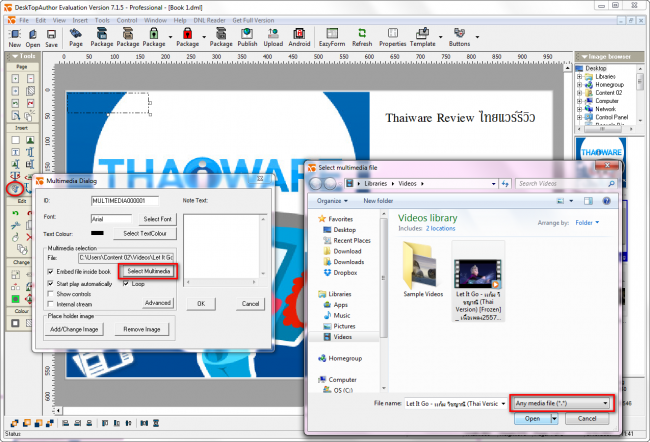The image size is (650, 442).
Task: Click the Add/Change Image button
Action: click(74, 329)
